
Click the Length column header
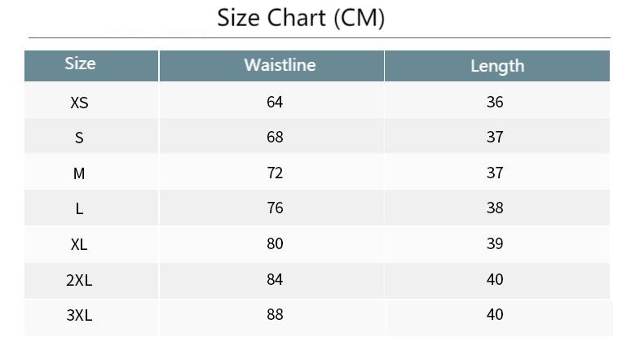[x=497, y=66]
